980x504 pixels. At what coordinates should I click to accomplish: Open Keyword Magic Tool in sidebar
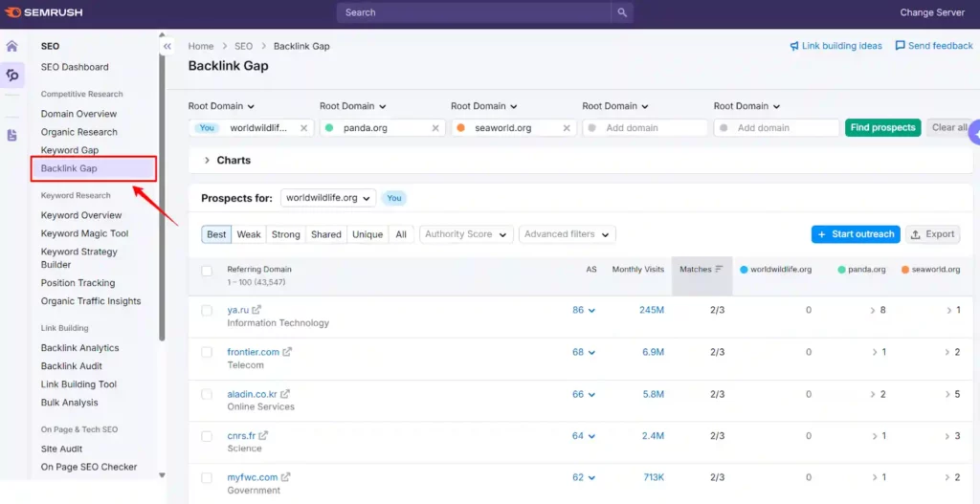84,233
